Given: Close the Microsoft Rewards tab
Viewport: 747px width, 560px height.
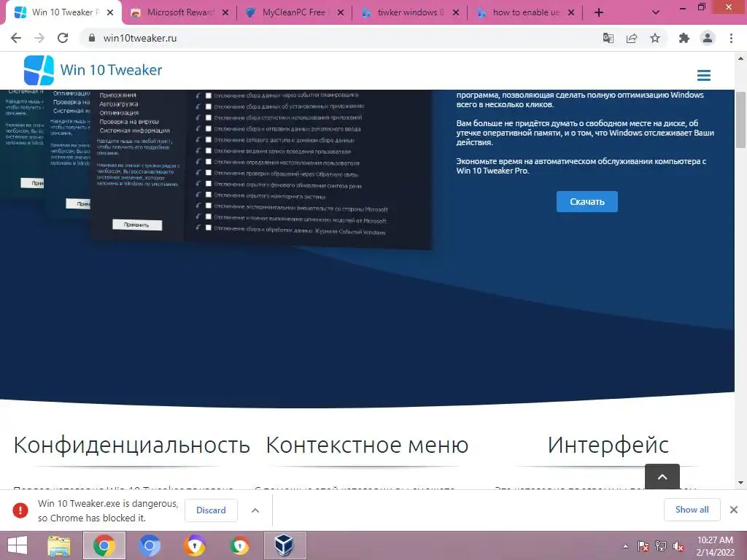Looking at the screenshot, I should tap(225, 12).
